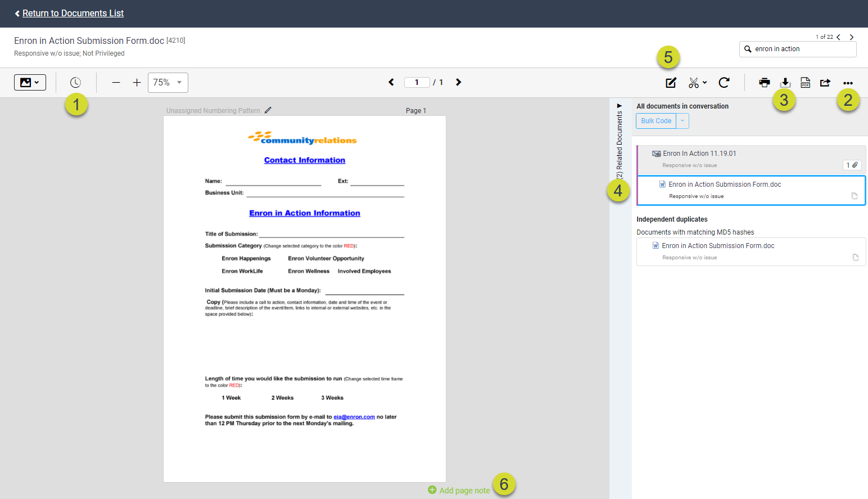Open the scissors redaction tool dropdown

(698, 83)
